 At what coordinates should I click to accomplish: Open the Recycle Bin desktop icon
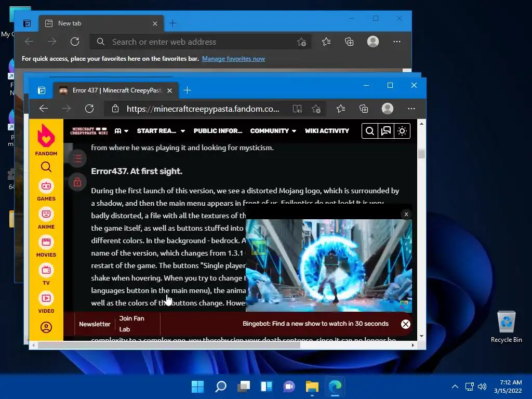pos(506,327)
